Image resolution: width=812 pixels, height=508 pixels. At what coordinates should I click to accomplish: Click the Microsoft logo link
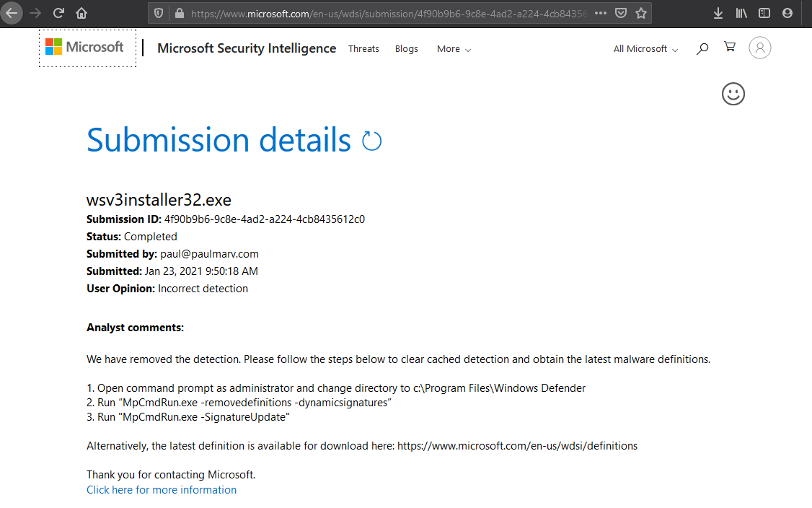click(85, 48)
